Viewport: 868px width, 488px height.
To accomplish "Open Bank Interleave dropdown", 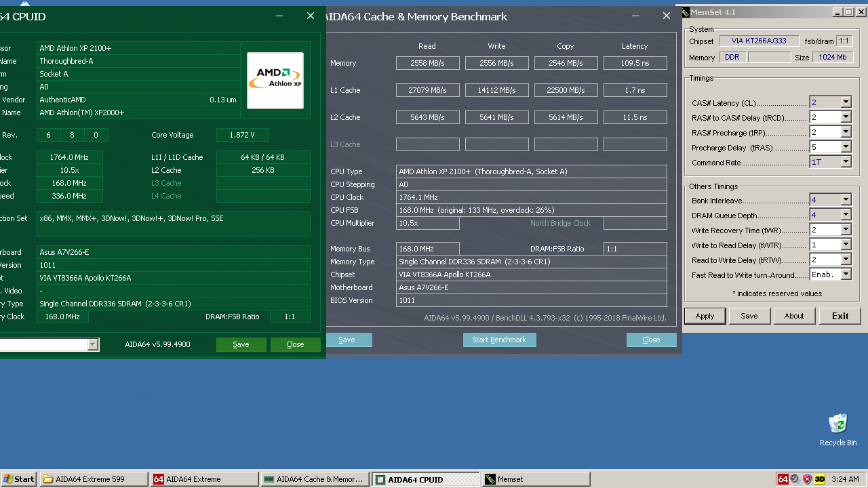I will [x=846, y=200].
